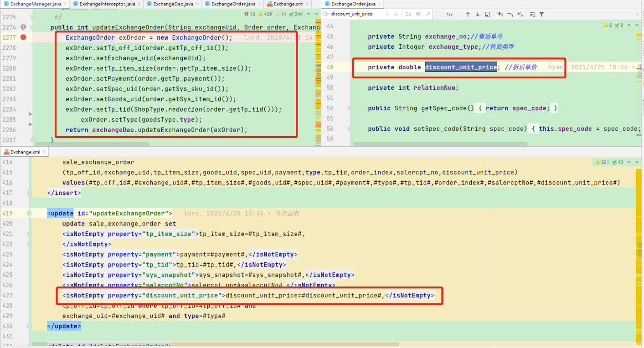The image size is (644, 348).
Task: Remove the breakpoint on line 2277
Action: (x=23, y=37)
